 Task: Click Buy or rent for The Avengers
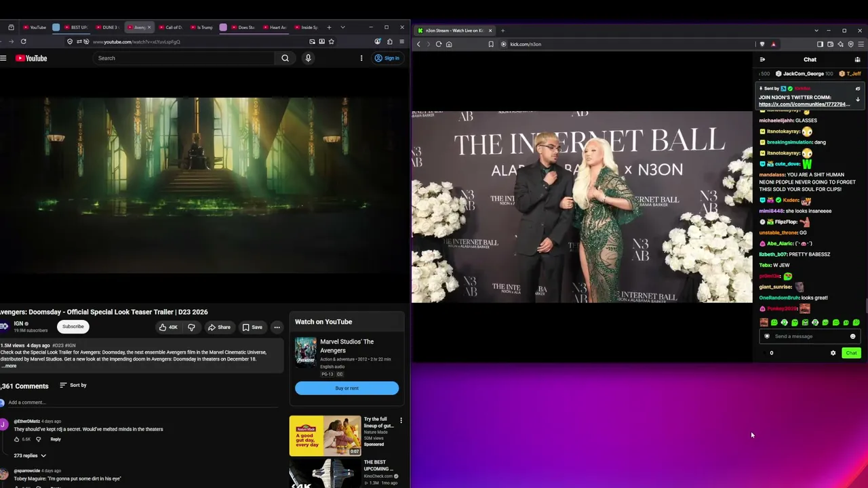(347, 388)
